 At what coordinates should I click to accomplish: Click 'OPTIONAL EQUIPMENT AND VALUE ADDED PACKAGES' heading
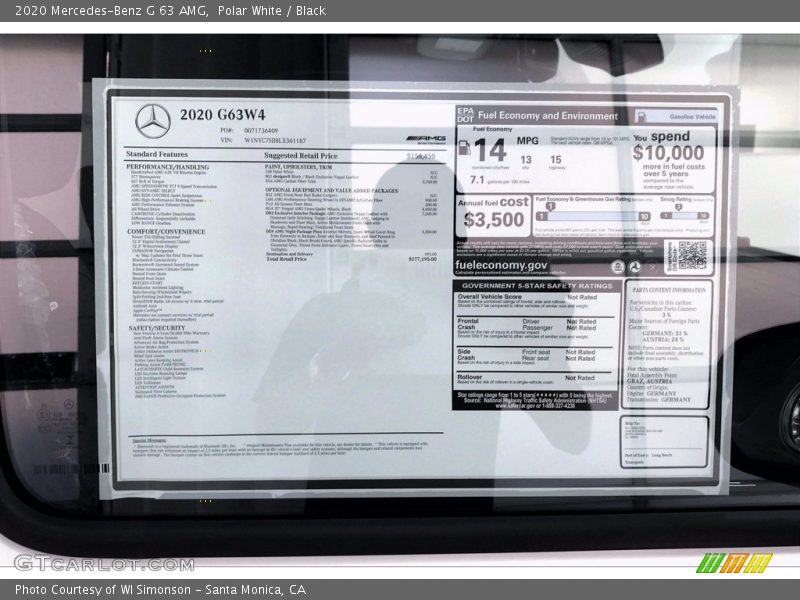click(332, 190)
